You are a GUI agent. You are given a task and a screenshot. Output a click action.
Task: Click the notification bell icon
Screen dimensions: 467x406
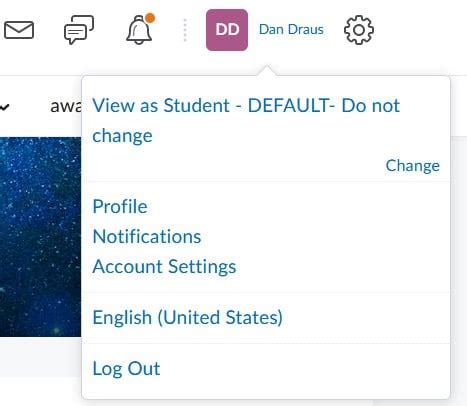[139, 30]
